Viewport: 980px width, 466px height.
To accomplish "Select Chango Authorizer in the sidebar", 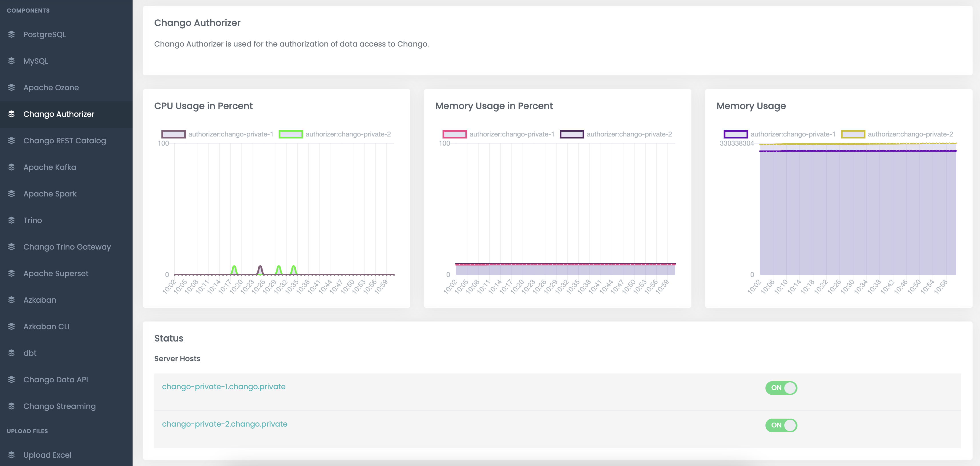I will click(66, 114).
